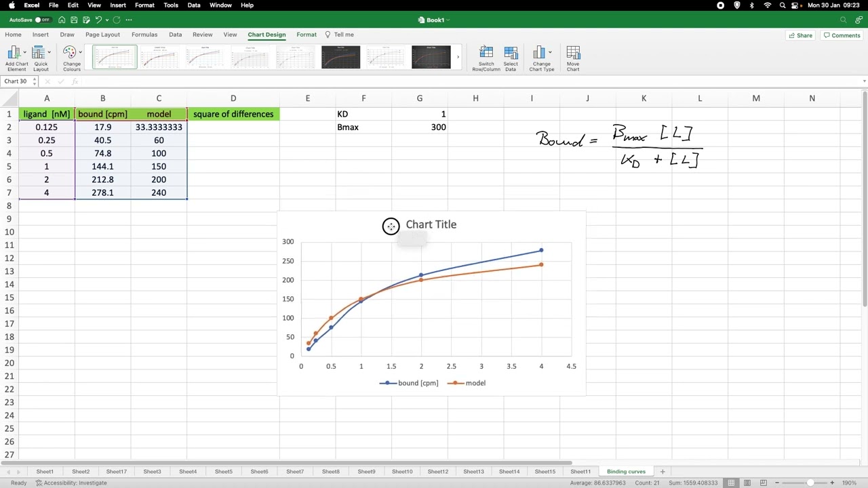The image size is (868, 488).
Task: Select column header D
Action: 233,99
